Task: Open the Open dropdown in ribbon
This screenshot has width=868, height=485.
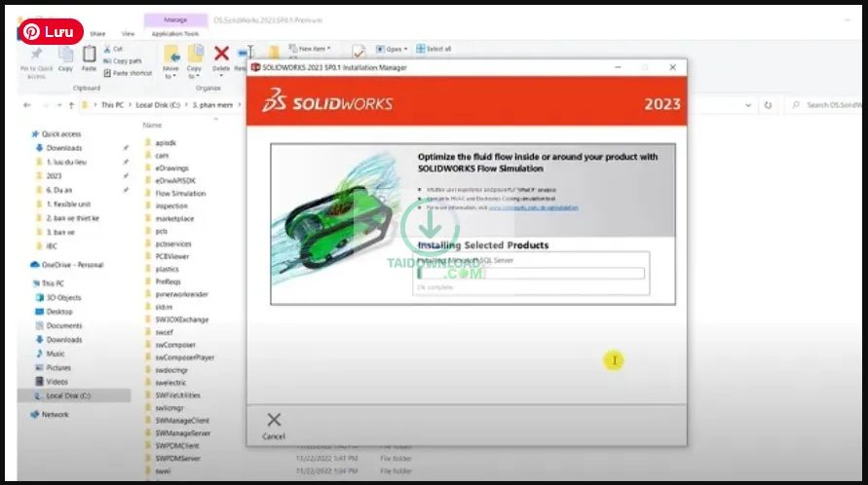Action: [x=392, y=49]
